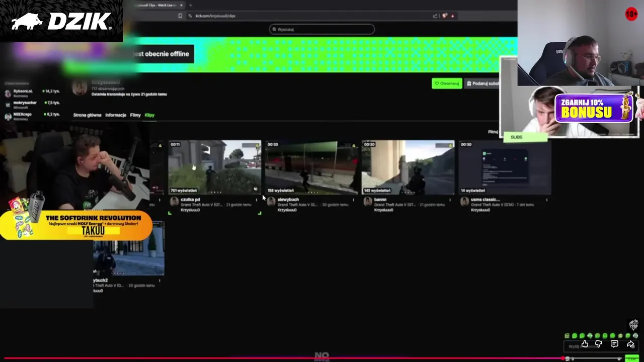This screenshot has height=362, width=644.
Task: Switch to the Informacje tab
Action: click(116, 115)
